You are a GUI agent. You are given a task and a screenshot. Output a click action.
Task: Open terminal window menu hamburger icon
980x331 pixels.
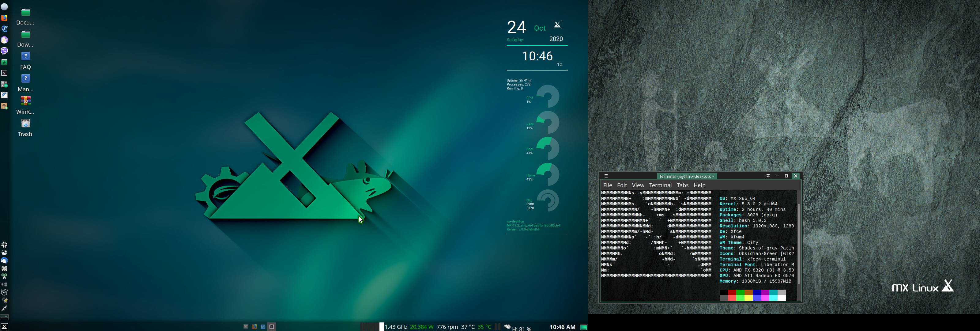(606, 176)
